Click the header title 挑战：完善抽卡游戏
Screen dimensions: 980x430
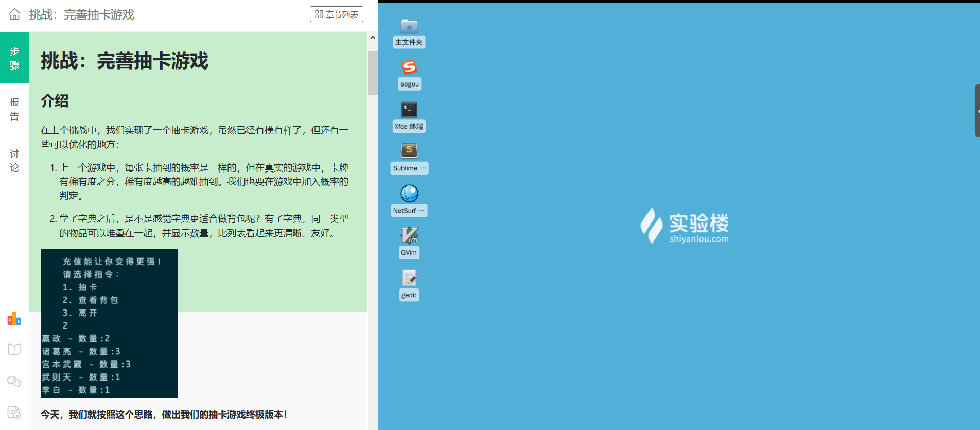click(x=81, y=14)
